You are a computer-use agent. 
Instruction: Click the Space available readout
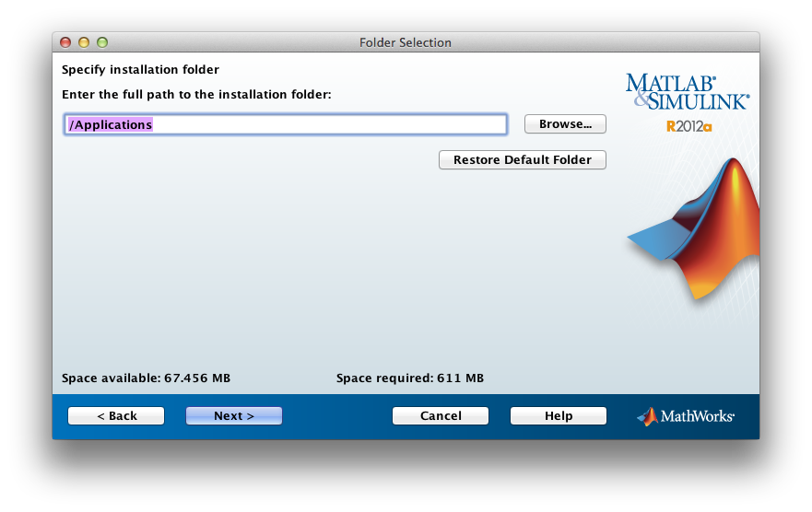(x=146, y=378)
